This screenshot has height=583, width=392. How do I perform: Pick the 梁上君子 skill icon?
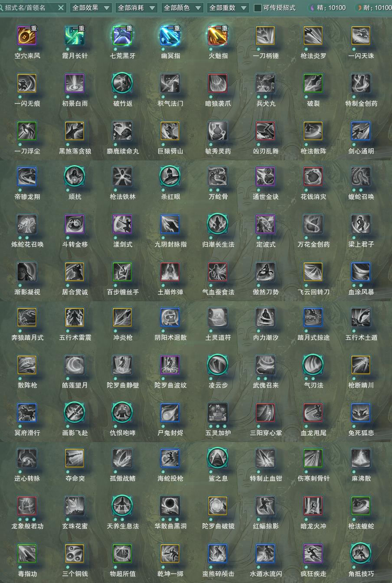[x=361, y=224]
